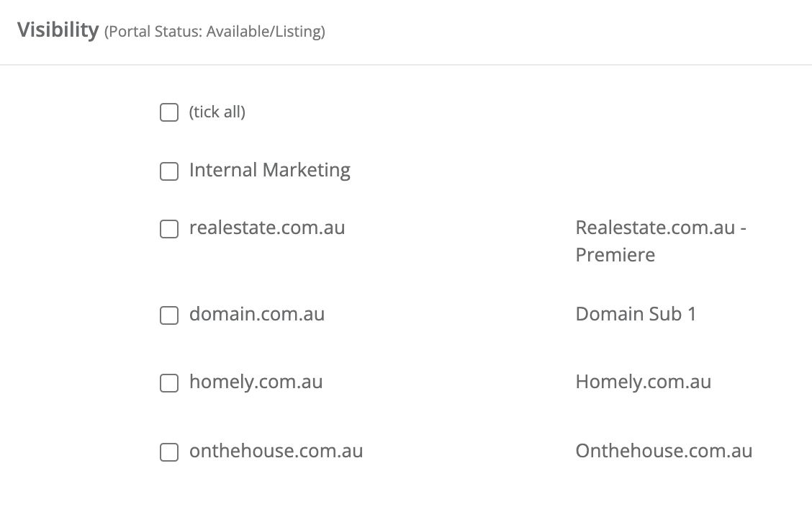Viewport: 812px width, 507px height.
Task: Click the lowercase homely.com.au checkbox label
Action: tap(256, 382)
